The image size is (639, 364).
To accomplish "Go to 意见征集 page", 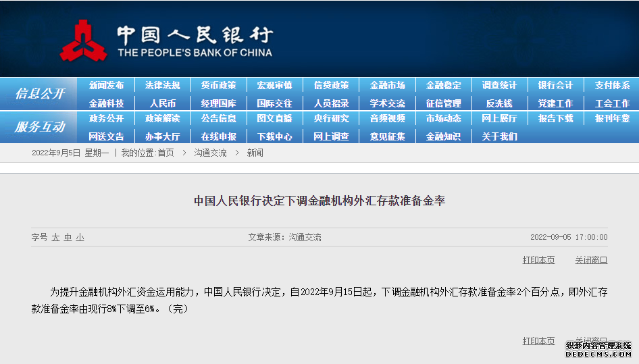I will pyautogui.click(x=387, y=136).
